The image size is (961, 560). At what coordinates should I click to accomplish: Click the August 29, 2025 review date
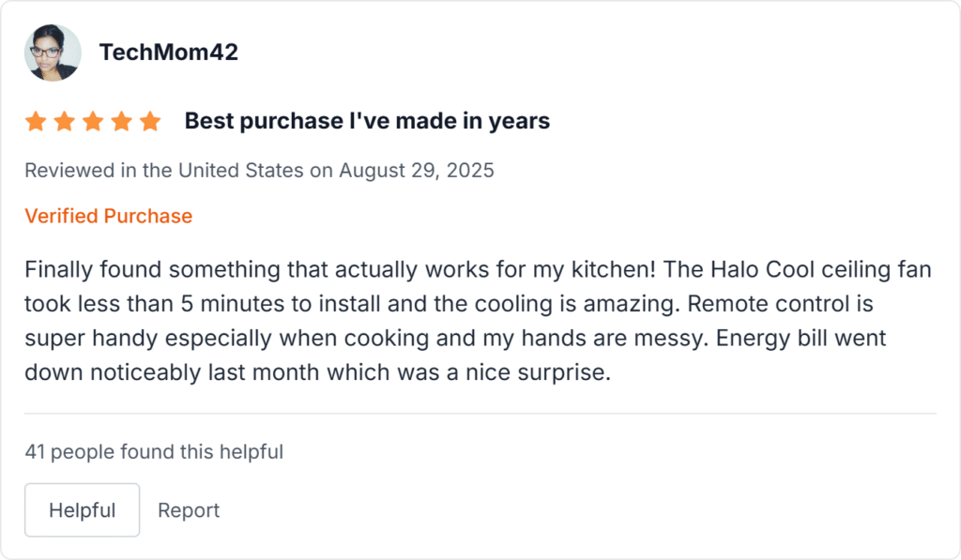pos(417,171)
